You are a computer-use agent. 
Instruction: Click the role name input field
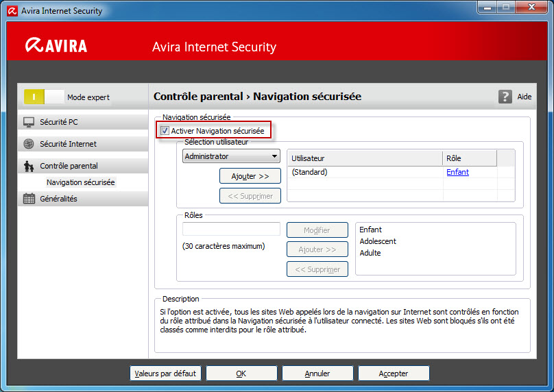tap(232, 229)
